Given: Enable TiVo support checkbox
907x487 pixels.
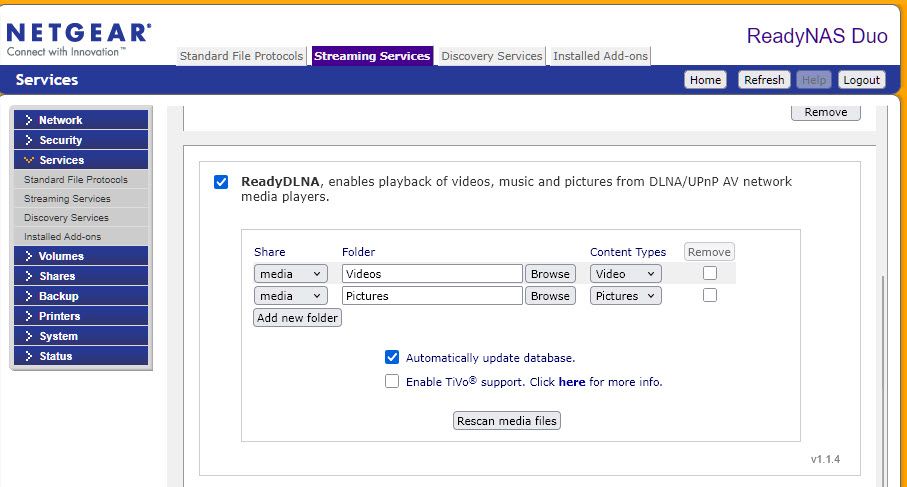Looking at the screenshot, I should coord(392,381).
